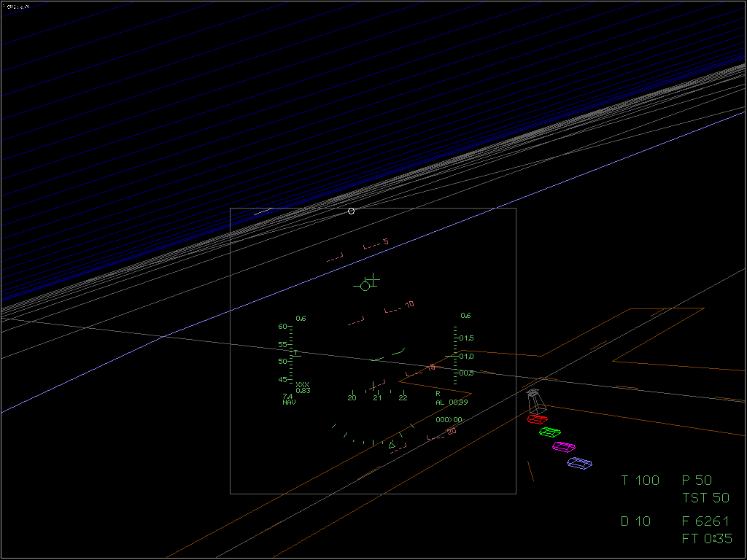Viewport: 747px width, 560px height.
Task: Click the '7.4' value above NAV
Action: tap(287, 396)
